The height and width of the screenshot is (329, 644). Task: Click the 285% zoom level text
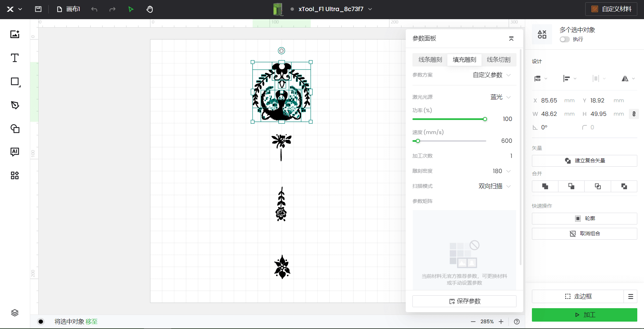click(x=487, y=322)
